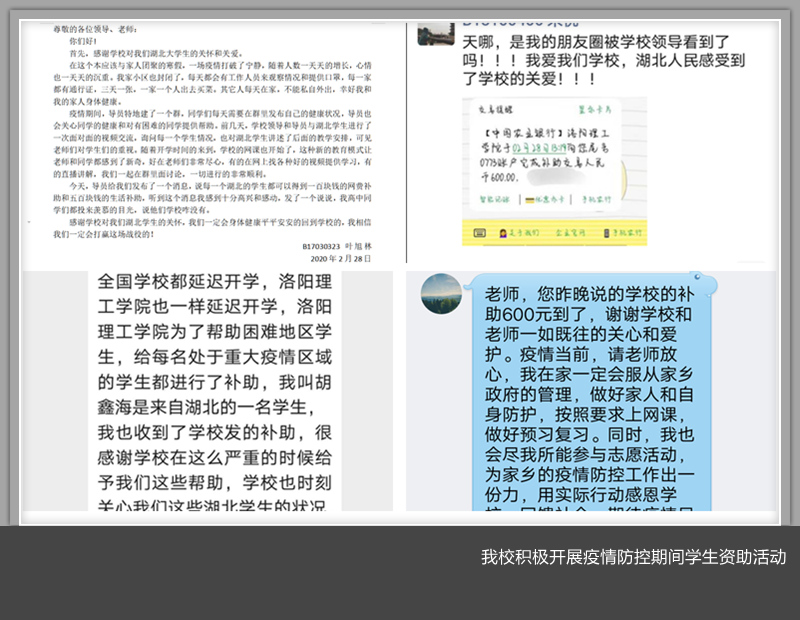Click the blue username above the 天哪 post
Image resolution: width=800 pixels, height=620 pixels.
tap(520, 22)
